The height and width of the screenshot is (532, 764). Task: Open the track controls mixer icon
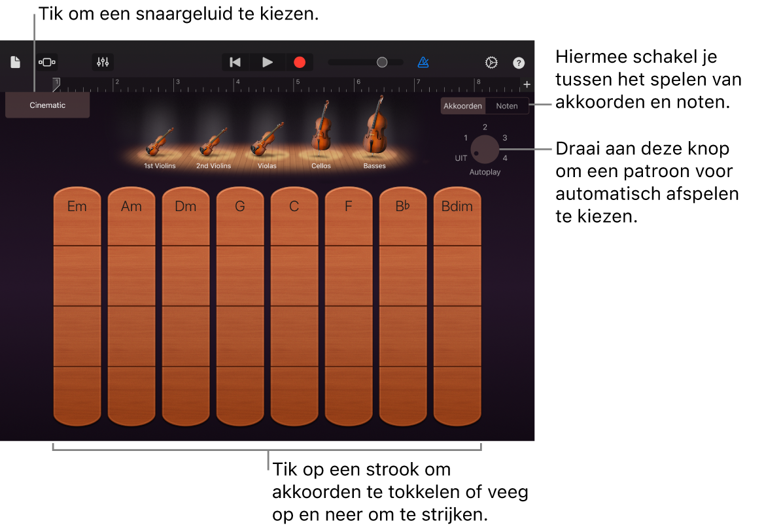(x=103, y=62)
